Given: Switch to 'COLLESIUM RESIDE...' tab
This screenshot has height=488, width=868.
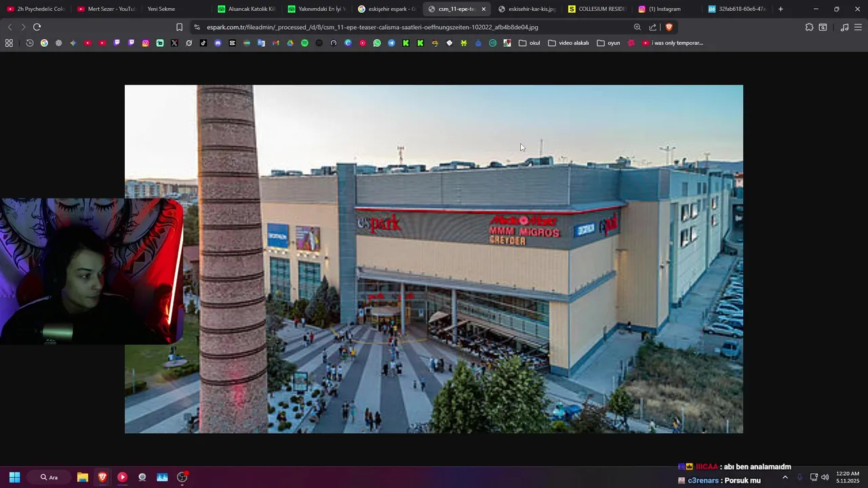Looking at the screenshot, I should (x=597, y=9).
